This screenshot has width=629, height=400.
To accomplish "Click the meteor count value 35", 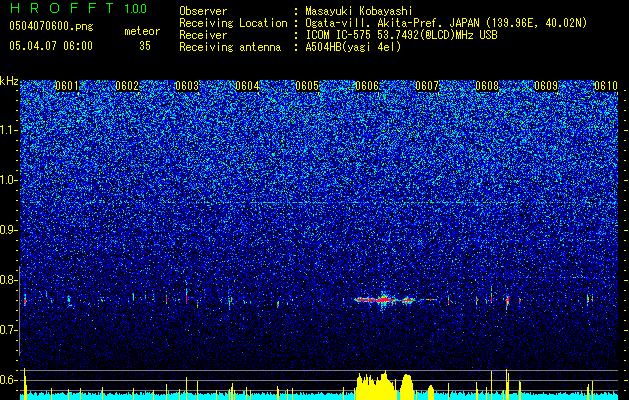I will click(145, 46).
